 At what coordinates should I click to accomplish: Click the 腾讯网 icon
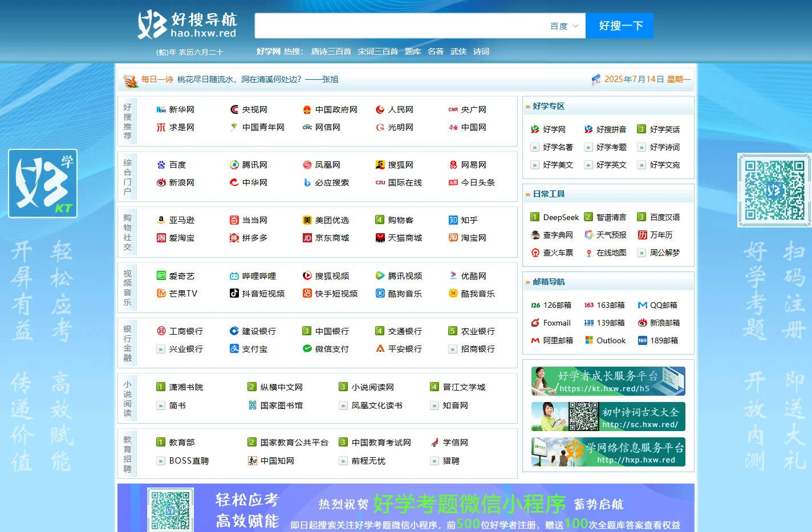tap(234, 165)
